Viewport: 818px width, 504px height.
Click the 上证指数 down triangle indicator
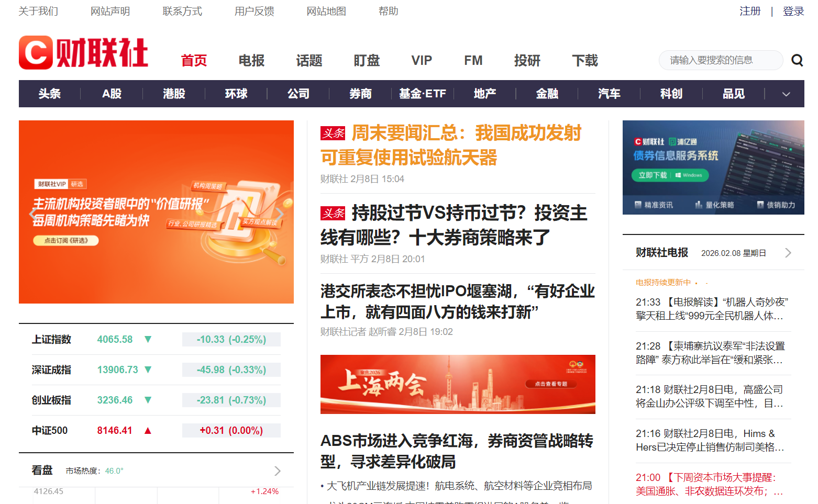(148, 339)
